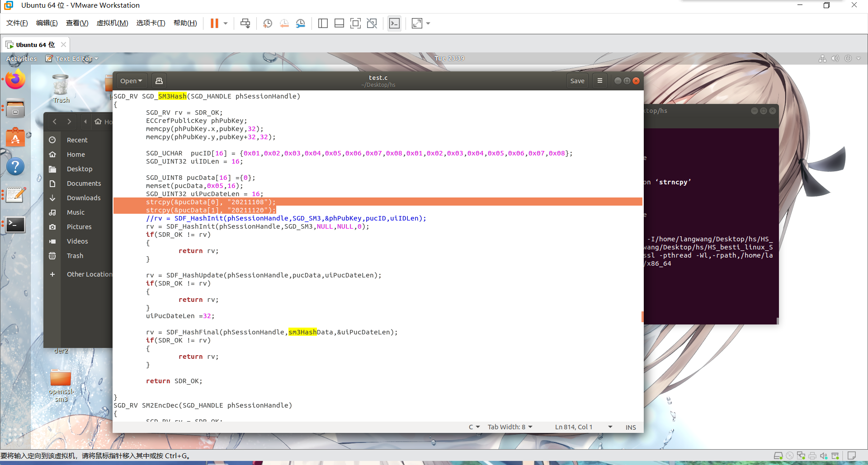This screenshot has height=465, width=868.
Task: Toggle the thumbnail bar view icon
Action: click(x=339, y=23)
